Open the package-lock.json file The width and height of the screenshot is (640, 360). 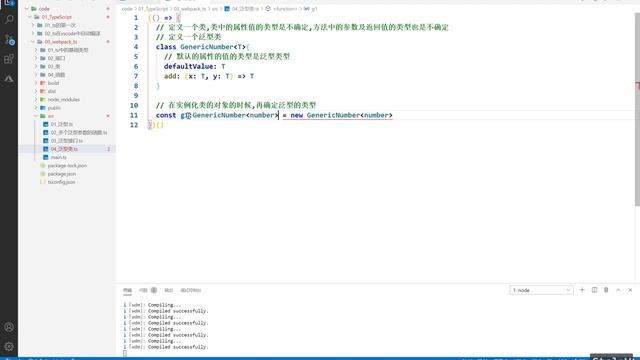coord(67,165)
